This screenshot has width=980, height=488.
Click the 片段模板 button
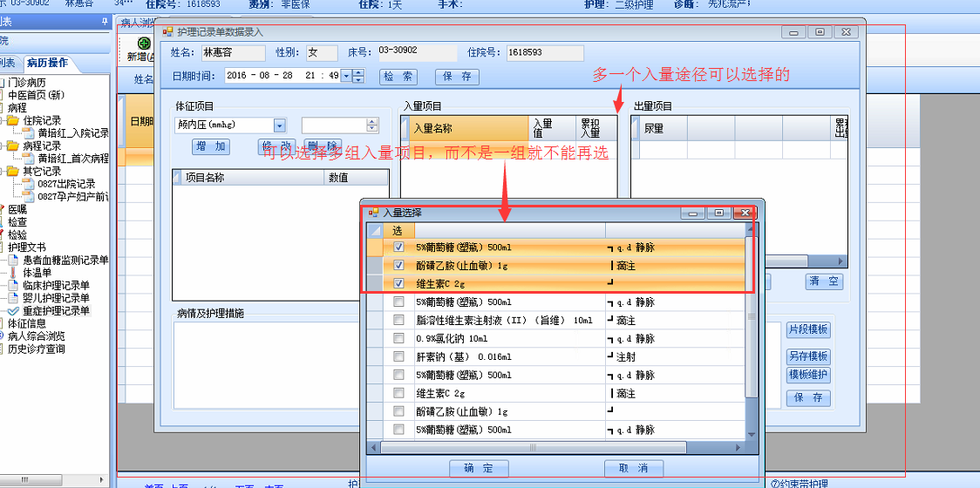(x=808, y=330)
